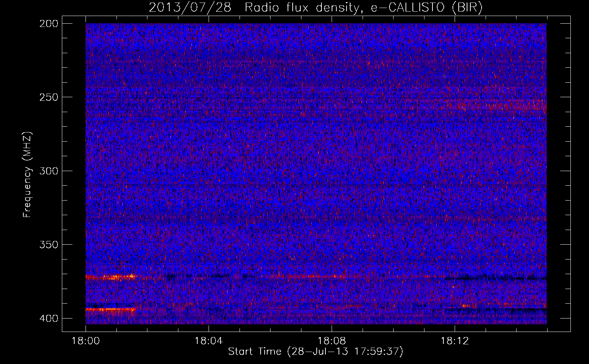Select the 400 frequency tick label

point(48,318)
